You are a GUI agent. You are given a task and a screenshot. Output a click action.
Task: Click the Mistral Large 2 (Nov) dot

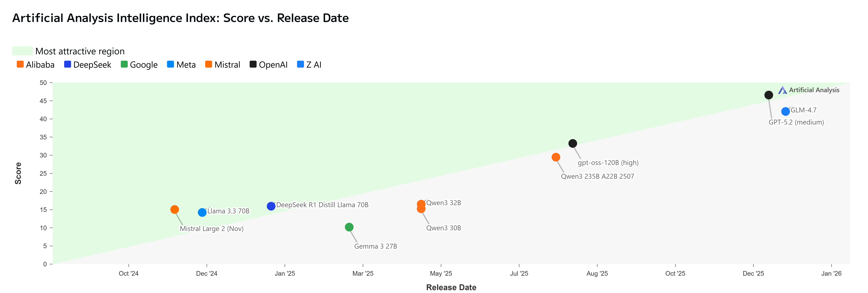(175, 209)
